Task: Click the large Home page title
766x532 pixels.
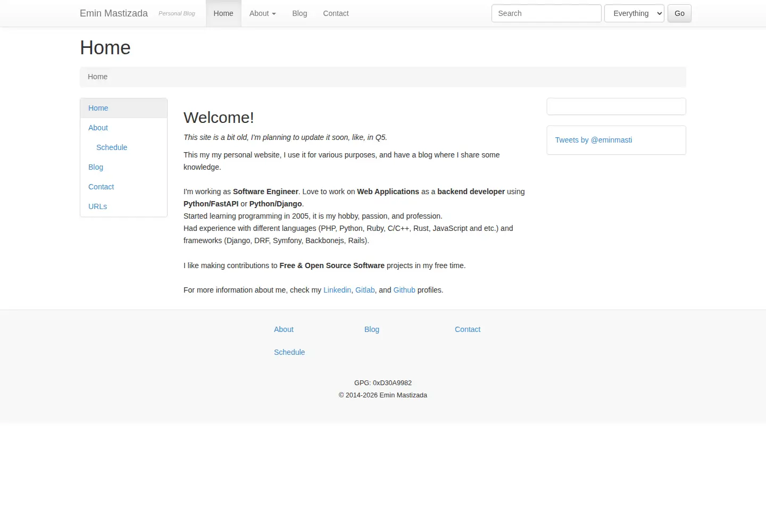Action: point(105,48)
